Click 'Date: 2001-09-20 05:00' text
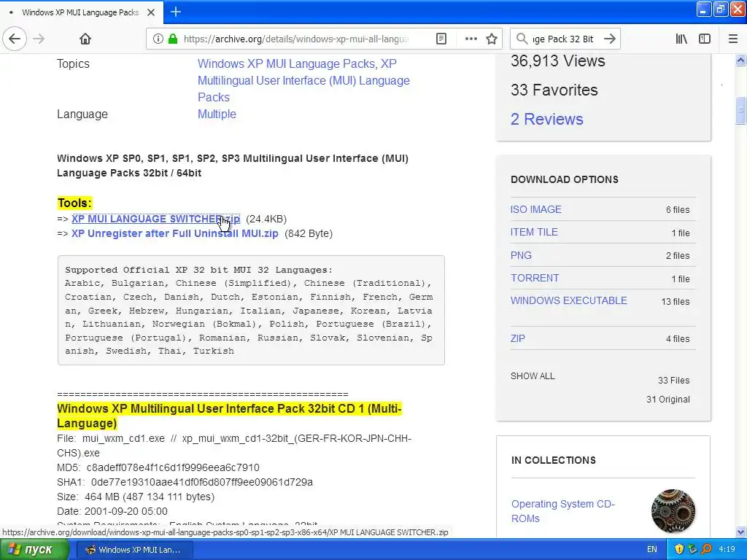This screenshot has height=560, width=747. (x=112, y=511)
